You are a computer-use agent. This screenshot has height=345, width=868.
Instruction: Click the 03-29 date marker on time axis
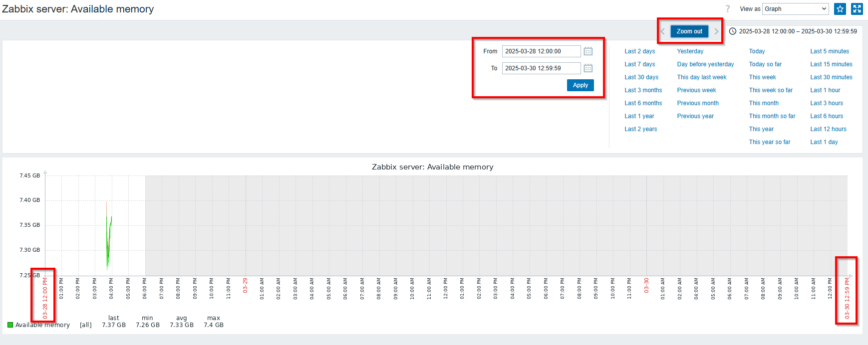[245, 286]
